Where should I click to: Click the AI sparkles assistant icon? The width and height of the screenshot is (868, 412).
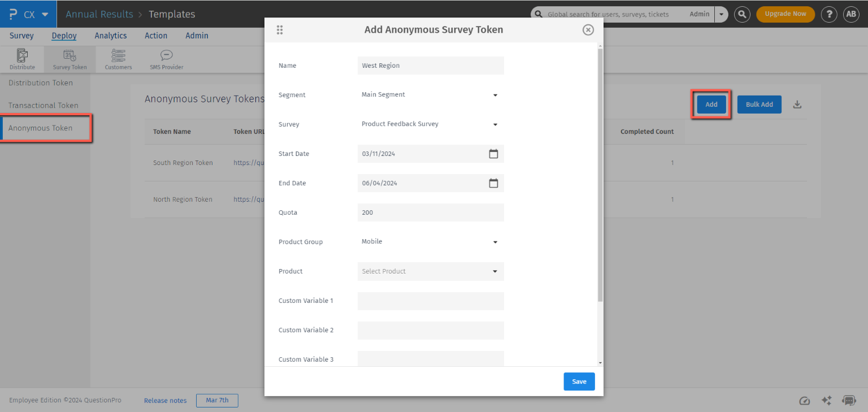tap(826, 400)
